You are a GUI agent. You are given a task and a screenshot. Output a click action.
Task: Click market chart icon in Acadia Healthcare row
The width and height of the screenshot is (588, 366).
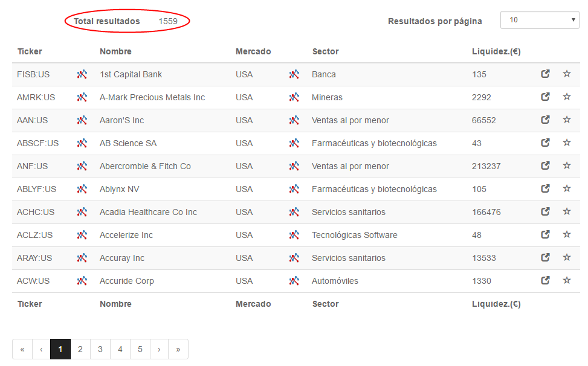(294, 212)
